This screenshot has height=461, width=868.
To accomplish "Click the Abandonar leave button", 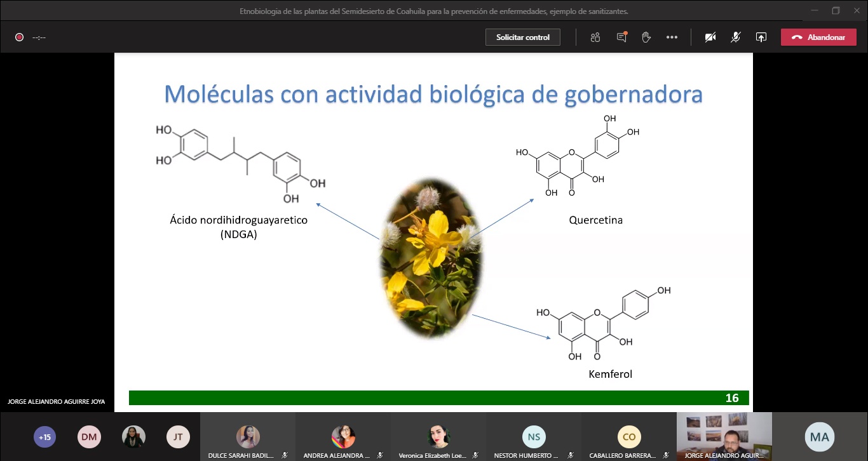I will pyautogui.click(x=818, y=37).
